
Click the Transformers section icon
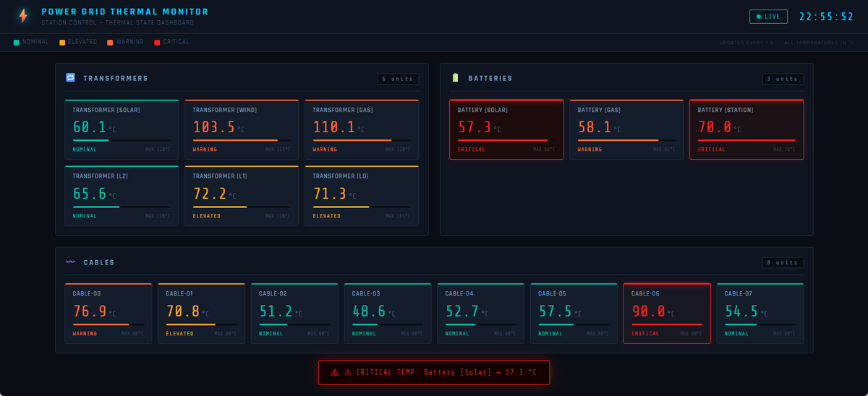click(71, 78)
